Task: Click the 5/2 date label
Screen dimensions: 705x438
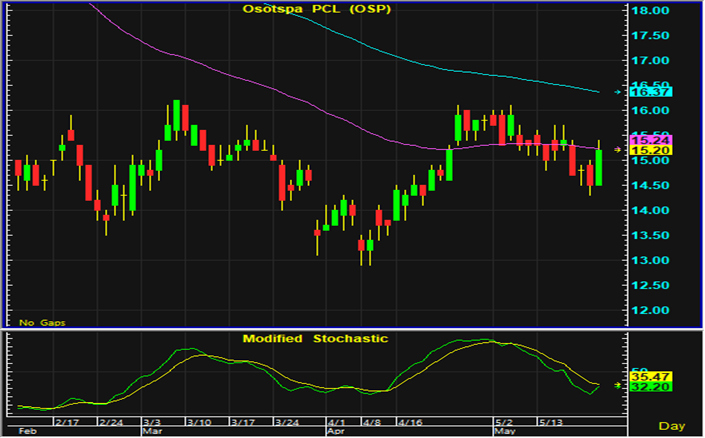Action: point(504,422)
